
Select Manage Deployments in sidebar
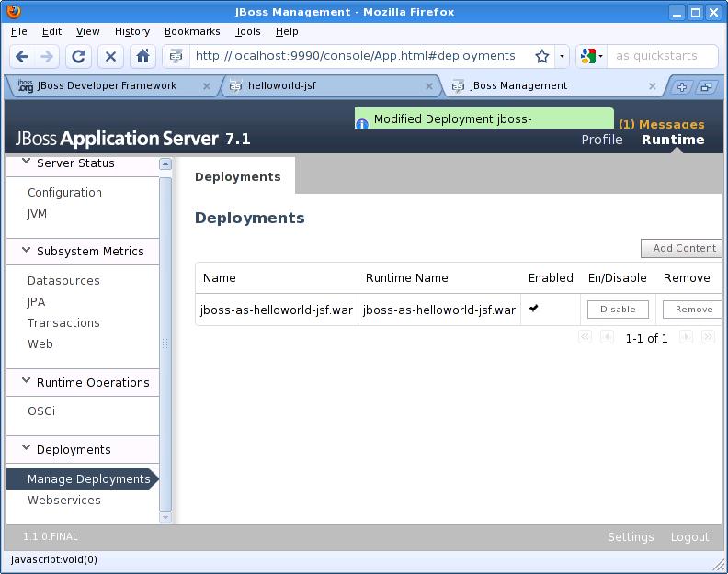point(83,478)
